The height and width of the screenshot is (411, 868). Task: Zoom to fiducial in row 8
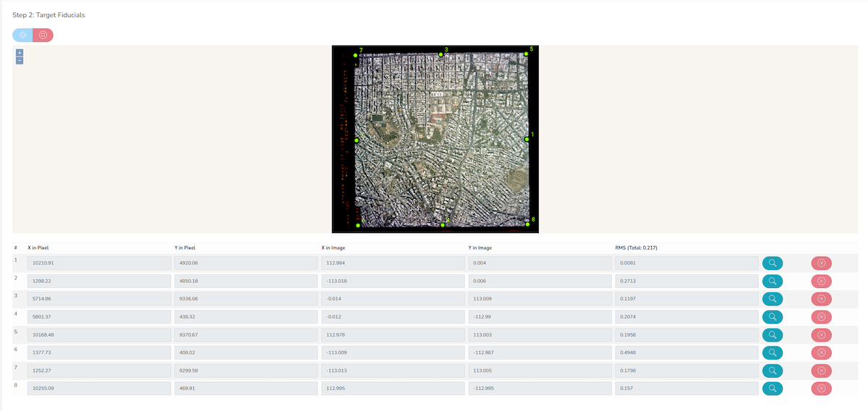pyautogui.click(x=772, y=388)
